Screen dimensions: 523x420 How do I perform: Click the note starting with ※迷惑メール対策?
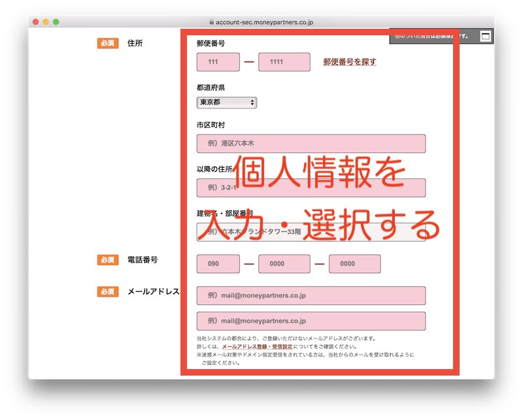tap(305, 359)
